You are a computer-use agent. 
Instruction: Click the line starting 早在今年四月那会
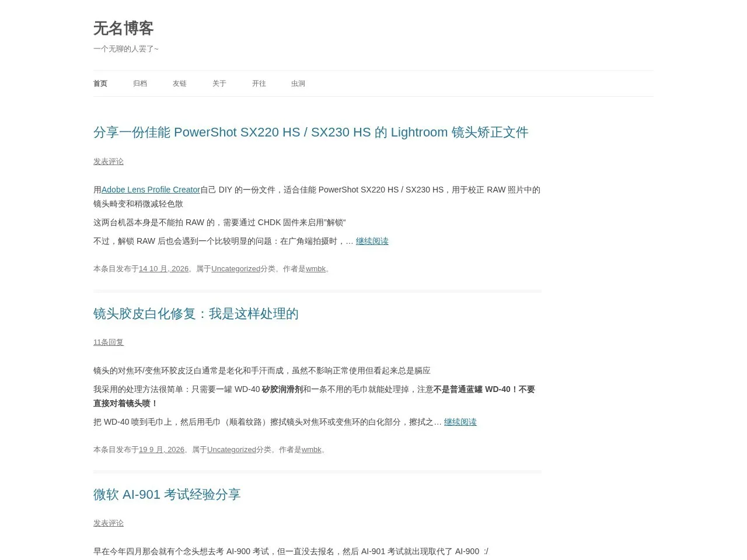click(x=291, y=551)
